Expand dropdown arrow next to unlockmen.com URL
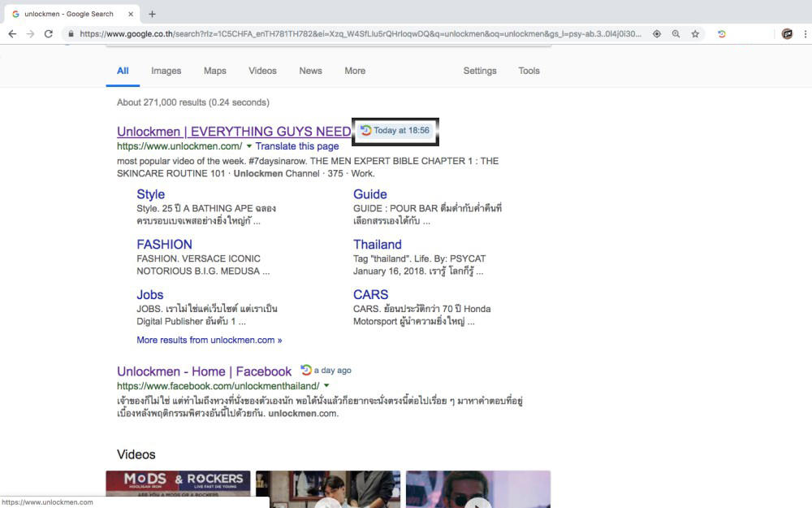Screen dimensions: 812x508 (249, 146)
